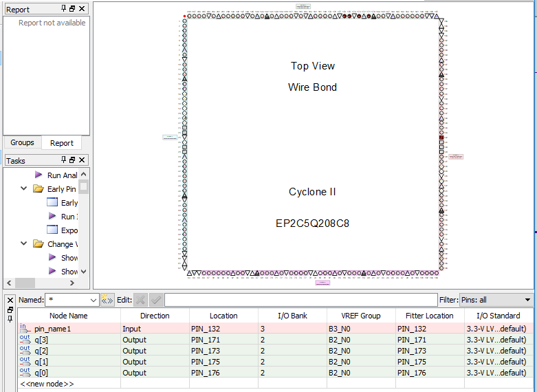Sort by Fitter Location column header
The image size is (537, 392).
point(430,316)
